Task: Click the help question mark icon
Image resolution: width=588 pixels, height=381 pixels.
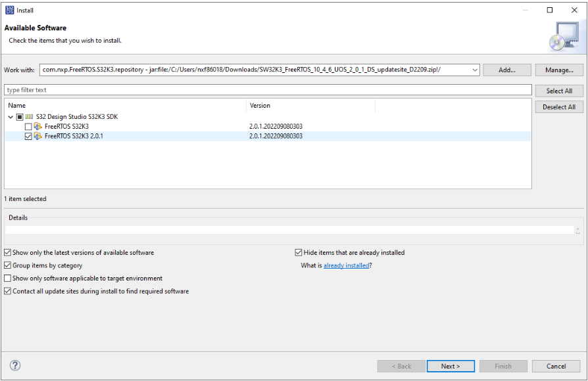Action: tap(15, 365)
